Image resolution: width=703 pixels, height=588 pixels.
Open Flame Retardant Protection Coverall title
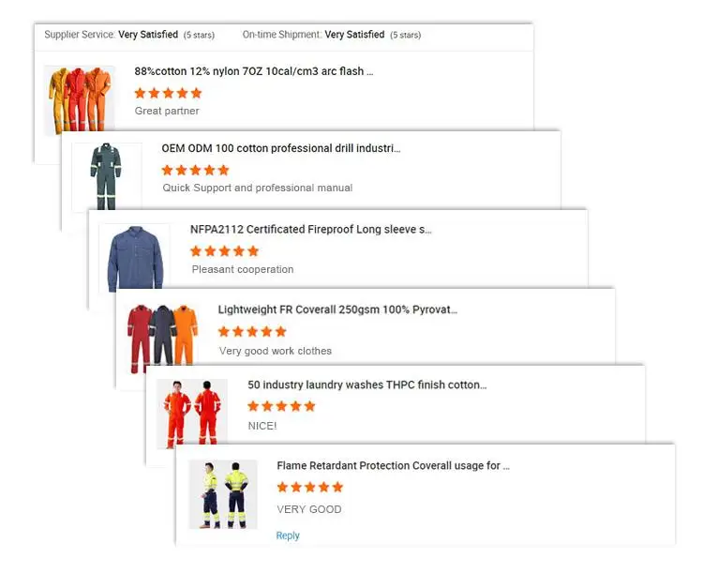point(393,465)
